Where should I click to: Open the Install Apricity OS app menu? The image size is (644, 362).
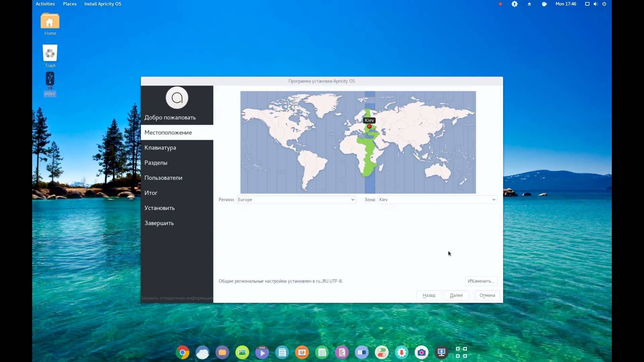click(103, 4)
